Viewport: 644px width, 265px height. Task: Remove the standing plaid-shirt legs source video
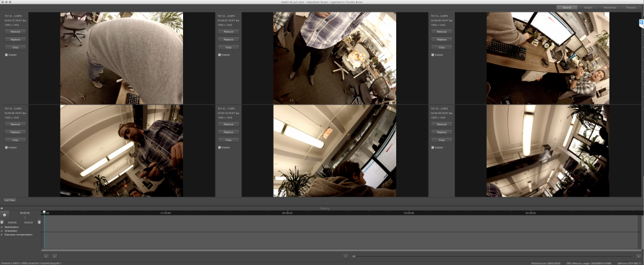(x=228, y=31)
